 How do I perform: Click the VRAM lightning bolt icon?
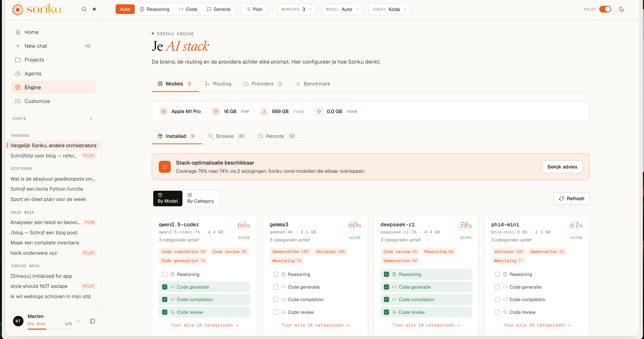tap(319, 111)
